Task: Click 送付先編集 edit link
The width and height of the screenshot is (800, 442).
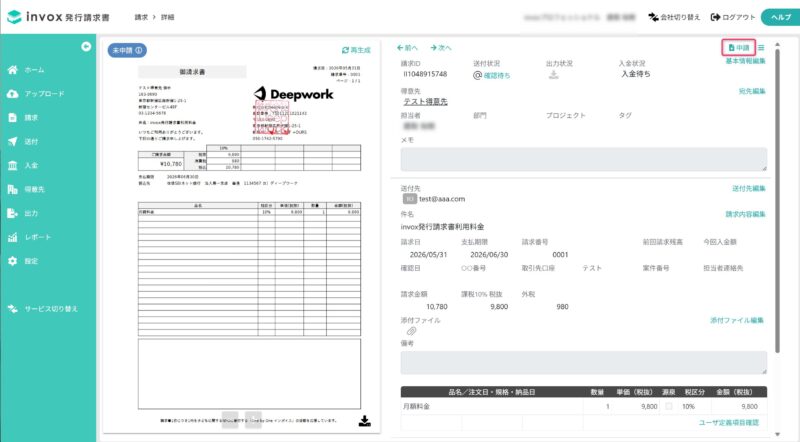Action: pyautogui.click(x=748, y=188)
